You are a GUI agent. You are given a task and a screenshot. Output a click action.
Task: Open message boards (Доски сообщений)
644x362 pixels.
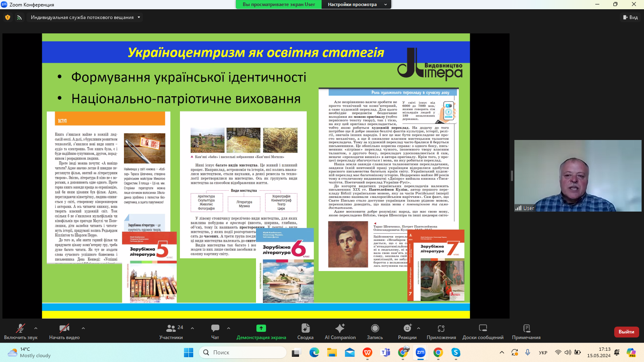point(483,332)
